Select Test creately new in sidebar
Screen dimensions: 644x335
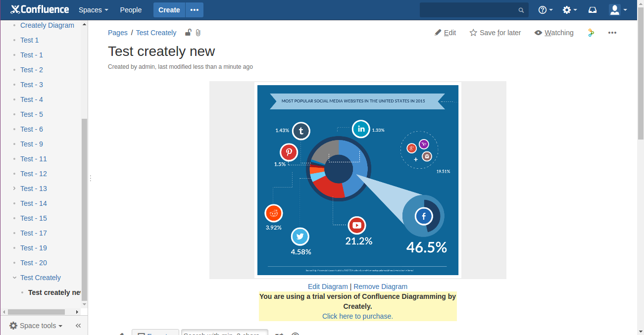tap(54, 292)
